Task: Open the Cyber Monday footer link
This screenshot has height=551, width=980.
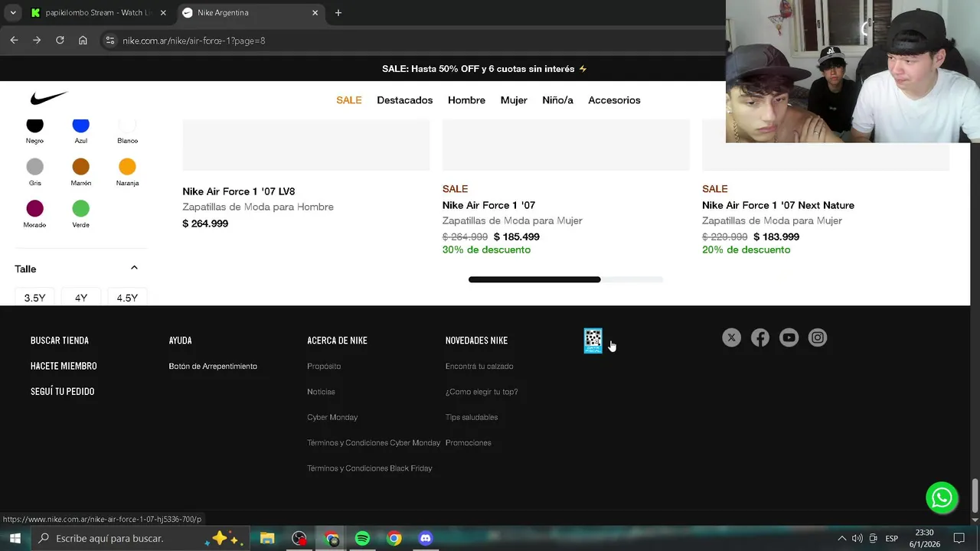Action: click(x=332, y=417)
